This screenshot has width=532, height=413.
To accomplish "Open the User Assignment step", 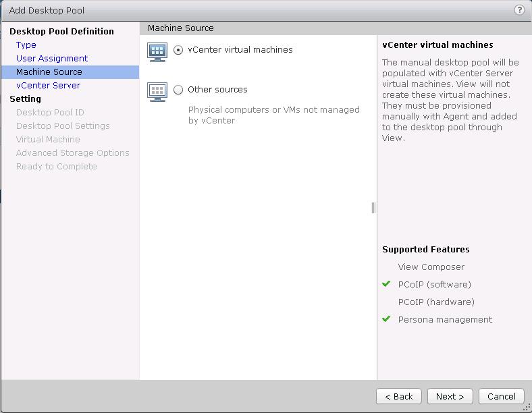I will pos(52,59).
